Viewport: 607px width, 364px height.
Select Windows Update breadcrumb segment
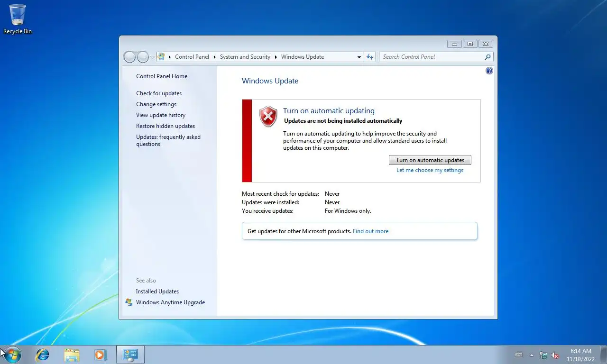[303, 57]
